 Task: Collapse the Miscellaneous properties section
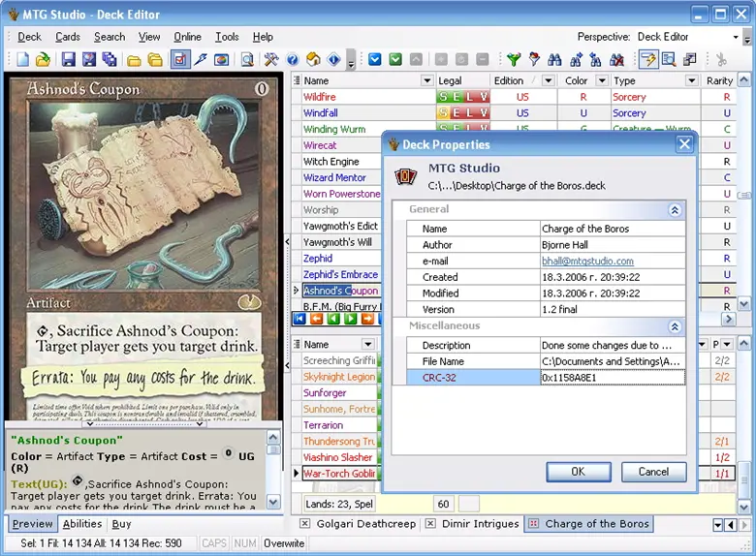pos(675,327)
